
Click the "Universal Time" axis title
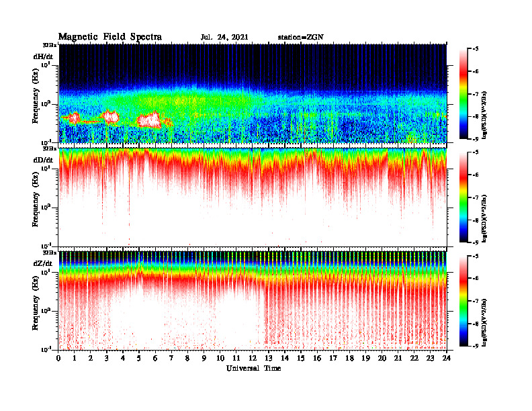click(253, 368)
